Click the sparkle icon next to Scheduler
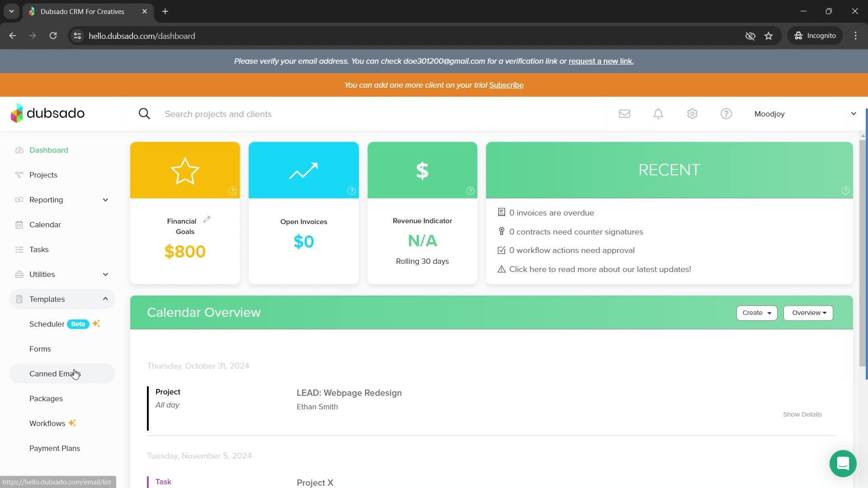The width and height of the screenshot is (868, 488). tap(96, 324)
